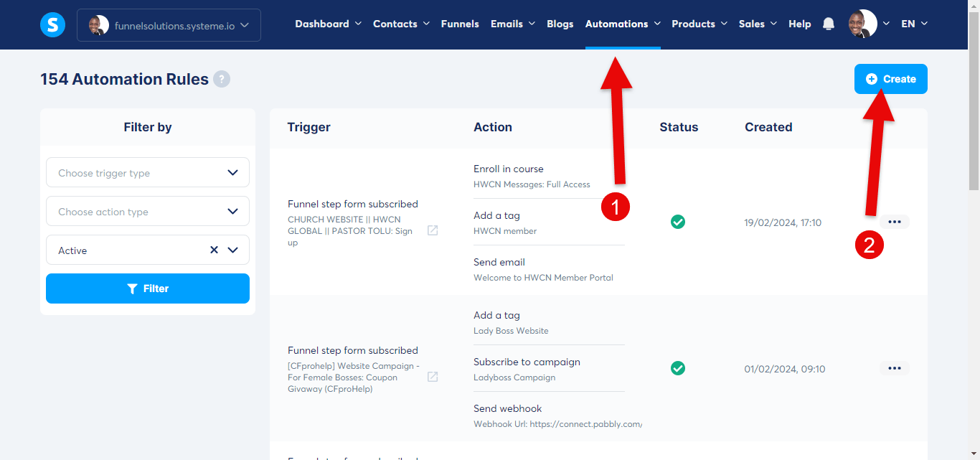Open external link icon for Coupon Giveaway funnel
Screen dimensions: 980x460
(x=433, y=377)
